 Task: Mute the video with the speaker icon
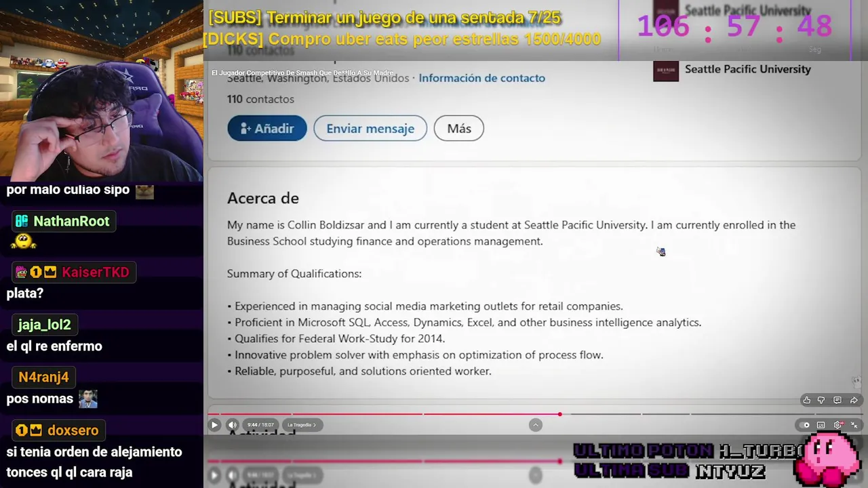[x=232, y=425]
